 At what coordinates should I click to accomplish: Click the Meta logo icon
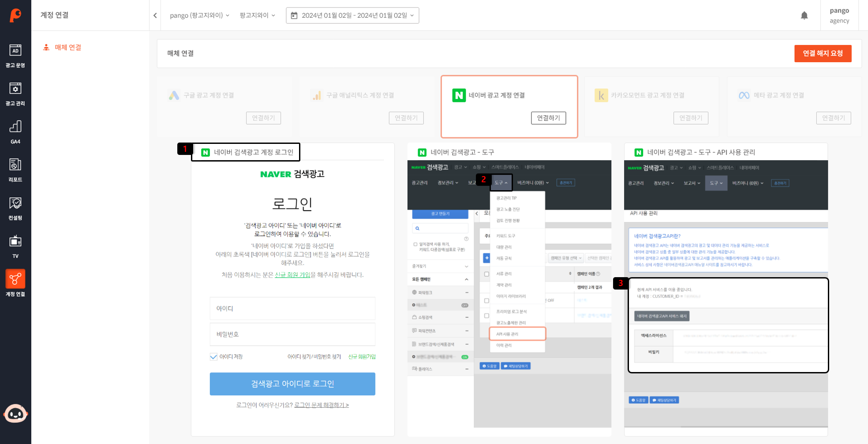point(744,95)
